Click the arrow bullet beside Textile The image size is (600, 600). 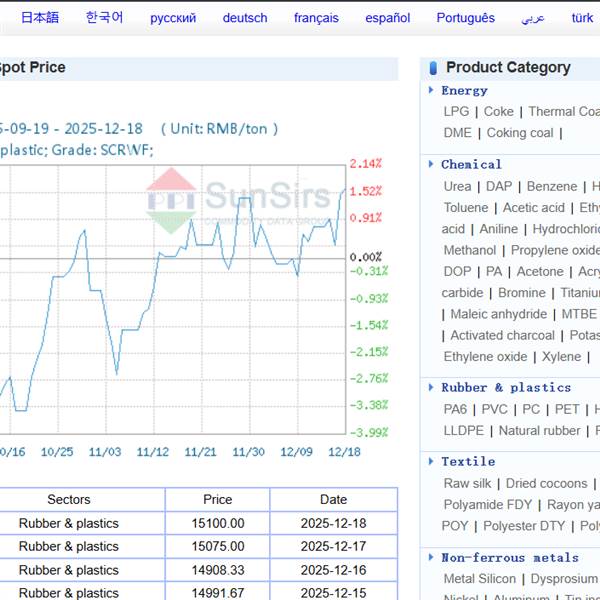[431, 462]
